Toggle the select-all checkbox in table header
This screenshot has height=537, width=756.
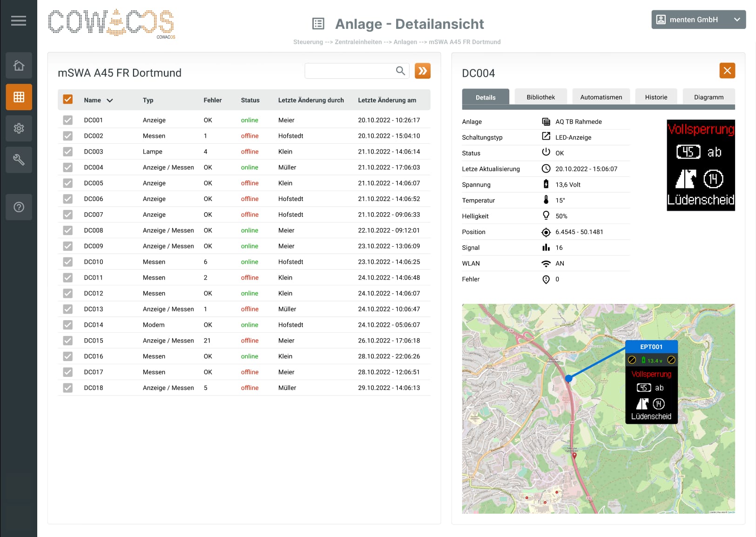pos(68,99)
